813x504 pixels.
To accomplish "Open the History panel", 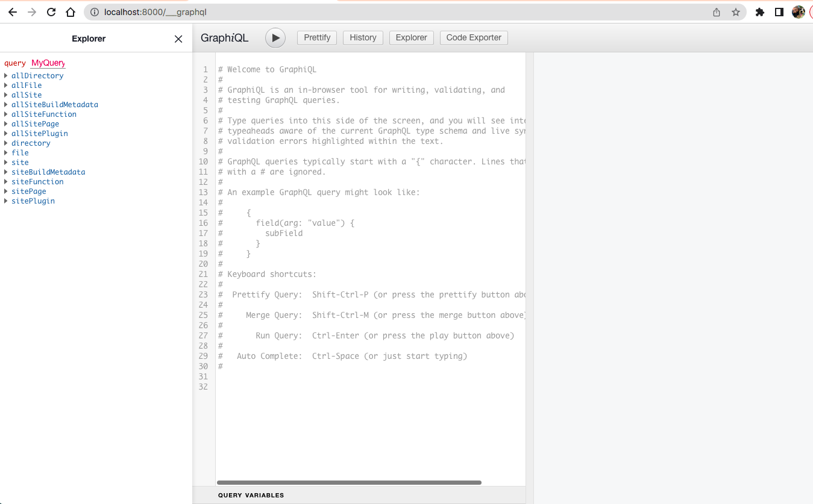I will [363, 38].
